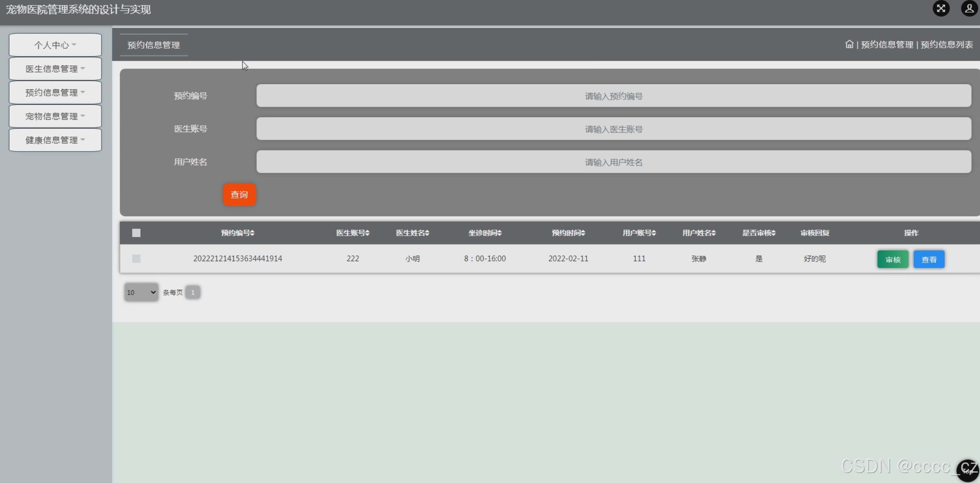Sort by 是否审核 column arrows
This screenshot has height=483, width=980.
click(x=774, y=233)
